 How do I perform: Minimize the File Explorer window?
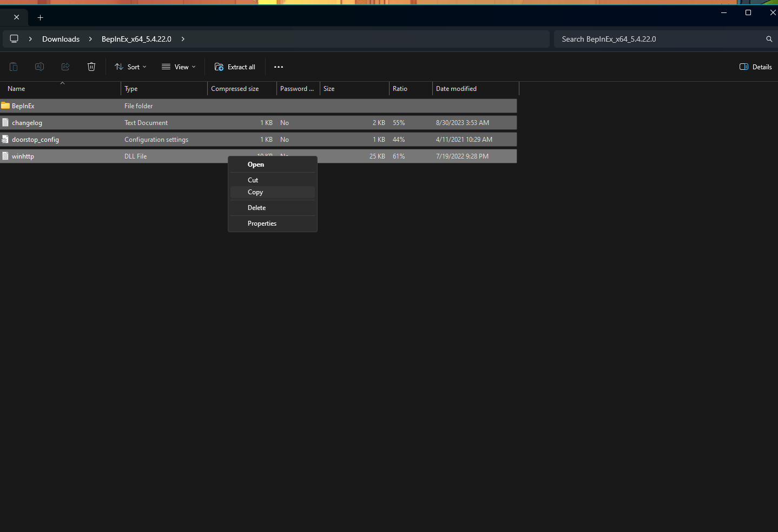pos(724,12)
